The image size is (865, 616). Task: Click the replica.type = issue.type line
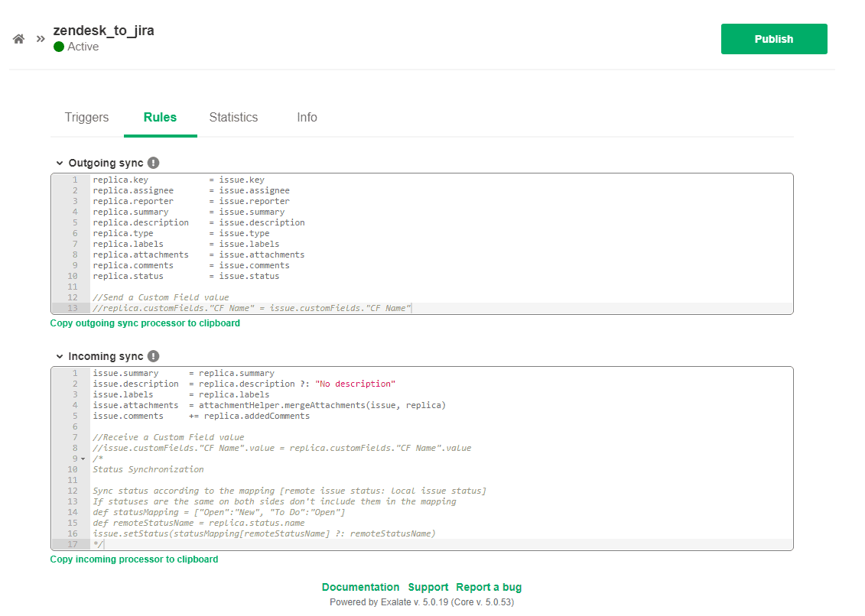pos(181,233)
